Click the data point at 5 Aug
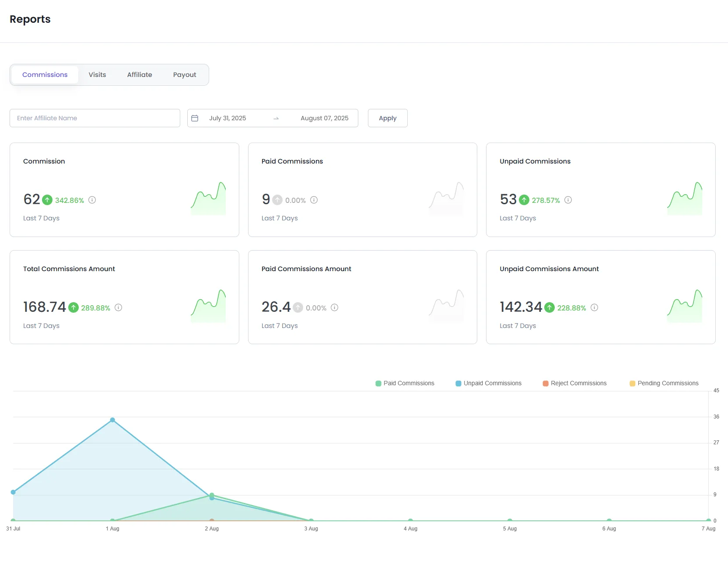 pyautogui.click(x=510, y=520)
